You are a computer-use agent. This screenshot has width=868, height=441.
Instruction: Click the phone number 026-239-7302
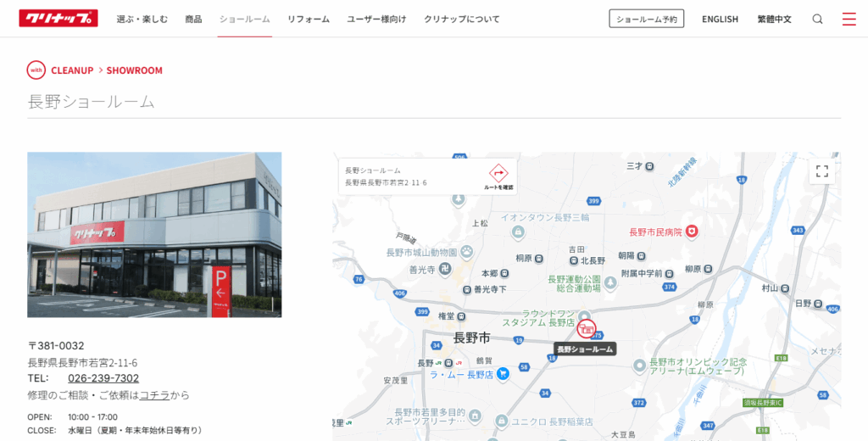coord(103,378)
